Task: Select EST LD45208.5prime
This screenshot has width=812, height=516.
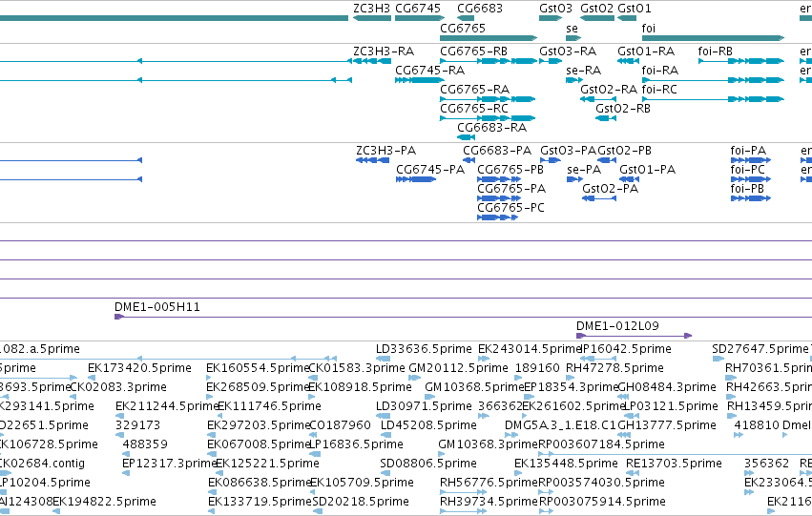Action: coord(387,435)
